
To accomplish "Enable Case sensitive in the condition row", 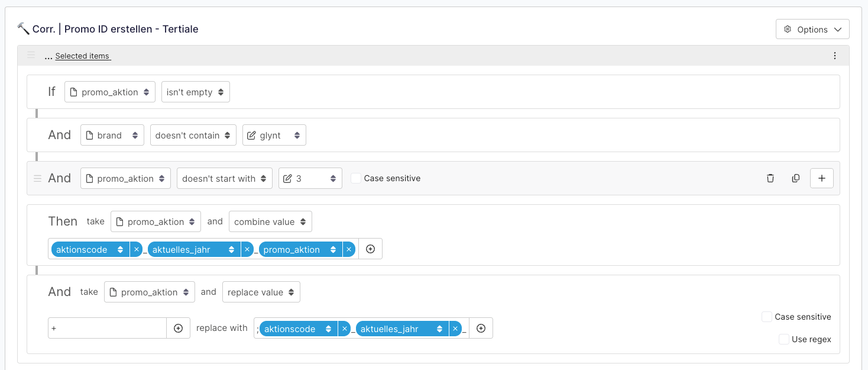I will 356,178.
